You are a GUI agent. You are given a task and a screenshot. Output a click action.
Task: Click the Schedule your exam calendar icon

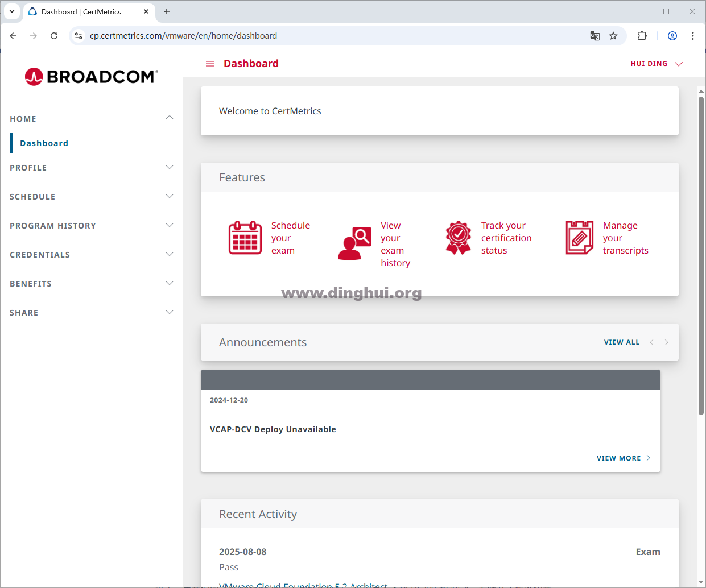[245, 238]
